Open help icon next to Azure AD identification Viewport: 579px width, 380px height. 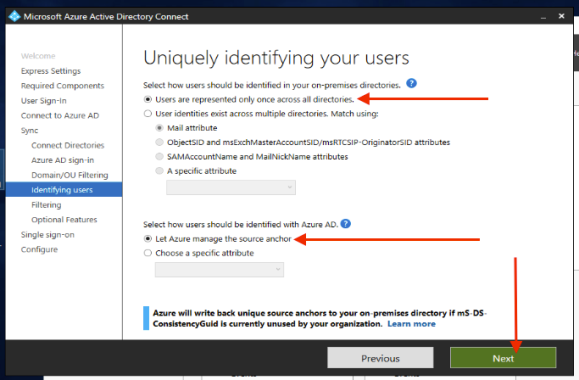[x=346, y=224]
